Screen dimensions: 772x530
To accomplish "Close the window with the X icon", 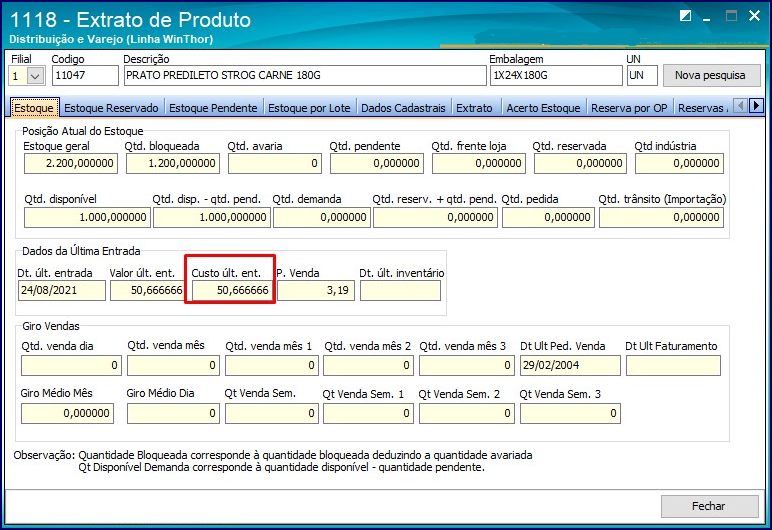I will coord(754,16).
